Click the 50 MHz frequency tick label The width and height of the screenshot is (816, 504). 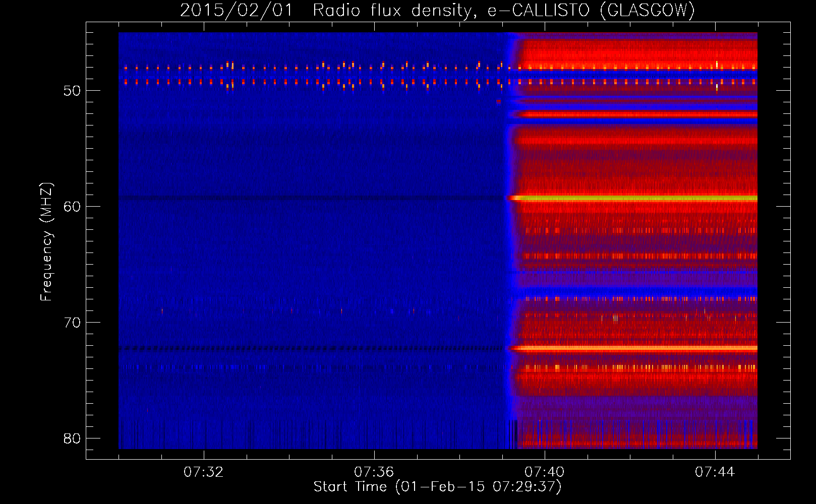72,91
